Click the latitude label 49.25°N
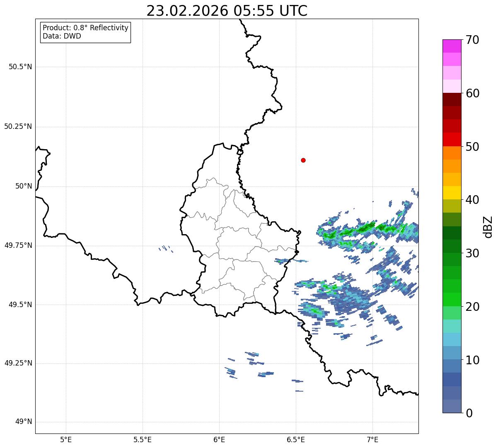 click(x=18, y=363)
